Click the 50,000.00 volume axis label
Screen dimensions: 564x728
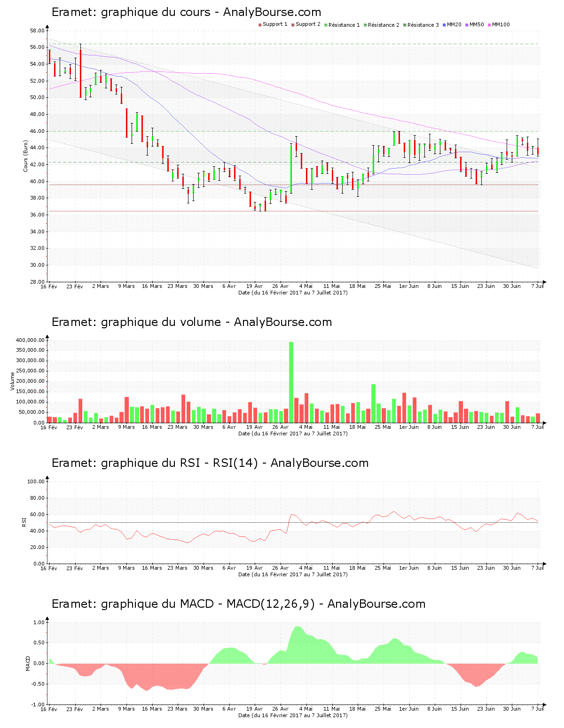[x=32, y=412]
